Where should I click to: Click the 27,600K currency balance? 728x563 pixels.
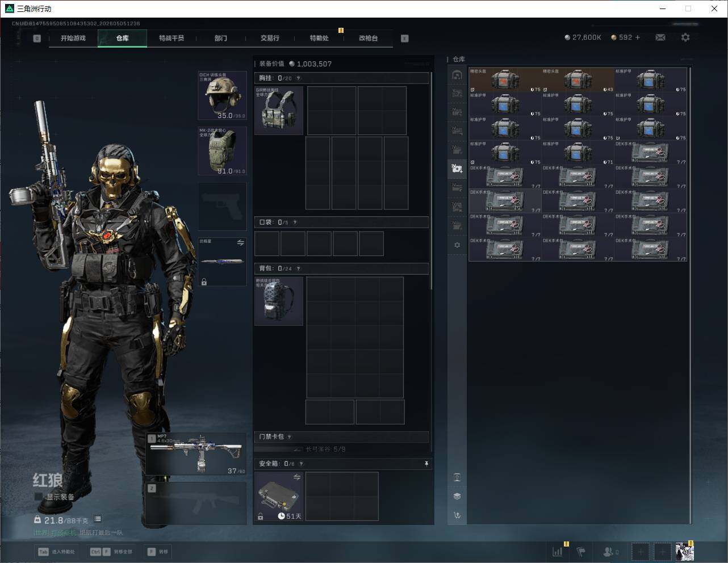coord(583,37)
